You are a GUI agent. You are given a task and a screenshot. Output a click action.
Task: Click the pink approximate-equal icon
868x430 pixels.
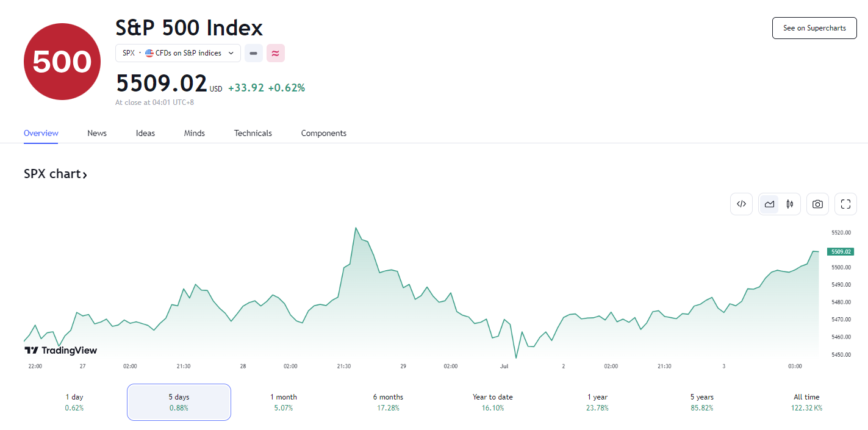[x=275, y=53]
